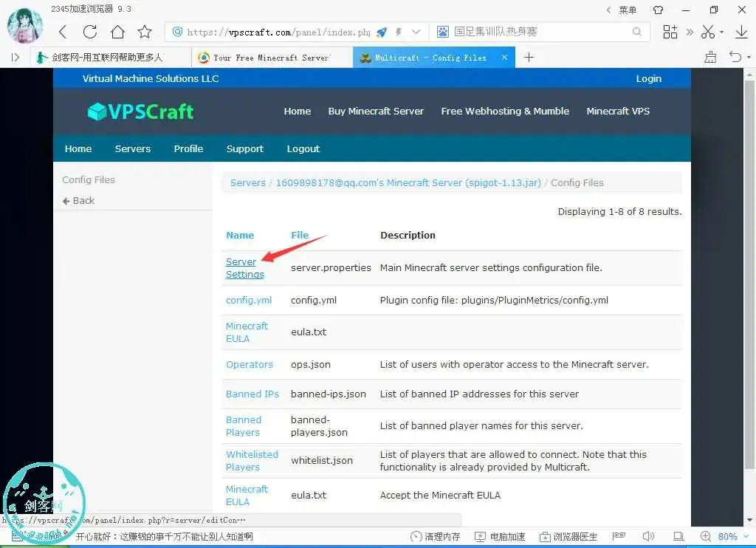Click the VPSCraft logo
This screenshot has height=548, width=756.
click(x=140, y=112)
